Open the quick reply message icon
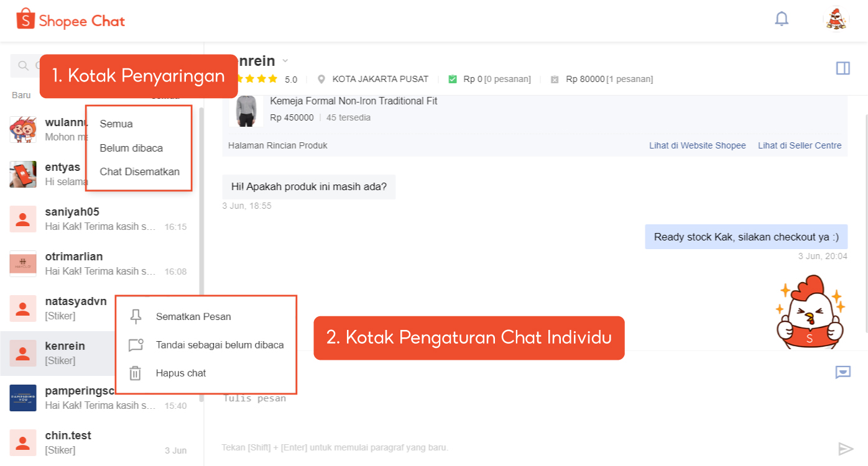This screenshot has width=868, height=466. pos(843,372)
